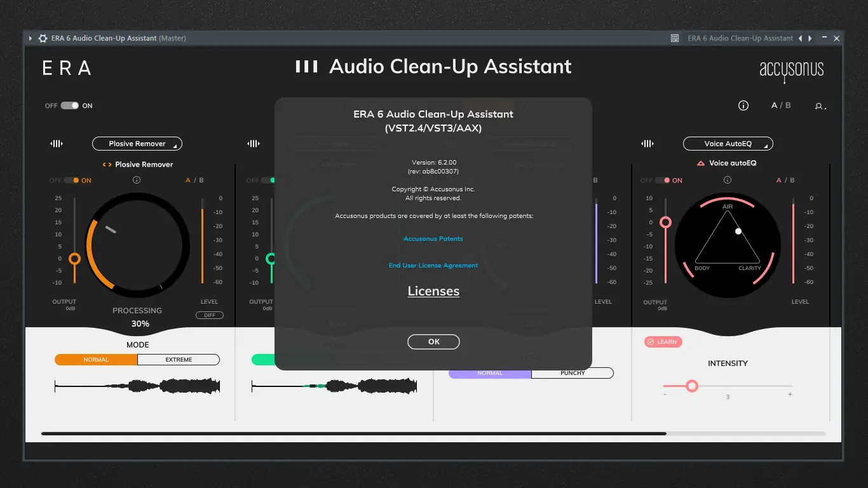Click the AIR label in triangle
Screen dimensions: 868x488
coord(728,207)
